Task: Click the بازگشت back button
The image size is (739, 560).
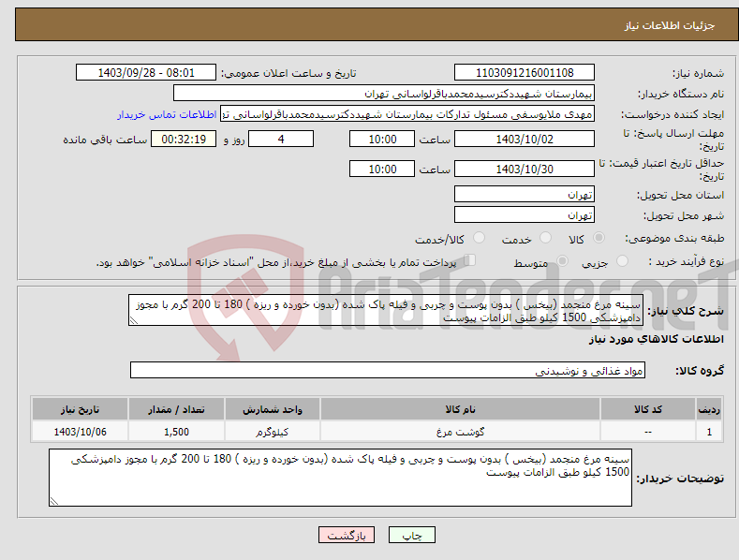Action: pyautogui.click(x=347, y=535)
